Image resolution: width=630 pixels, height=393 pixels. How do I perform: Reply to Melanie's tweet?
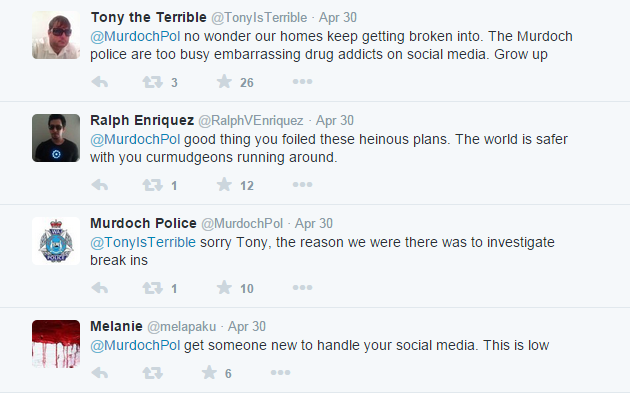pos(100,373)
